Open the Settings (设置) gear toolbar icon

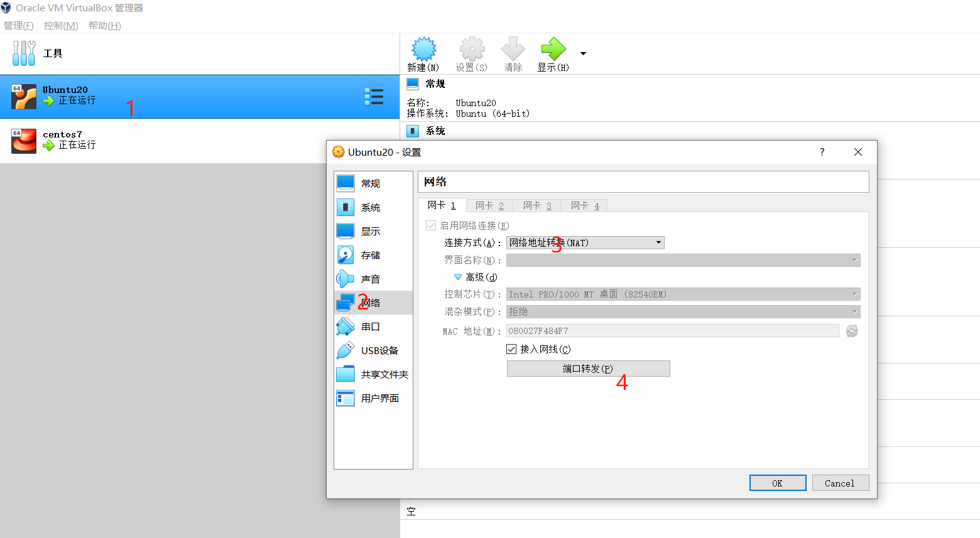tap(472, 49)
